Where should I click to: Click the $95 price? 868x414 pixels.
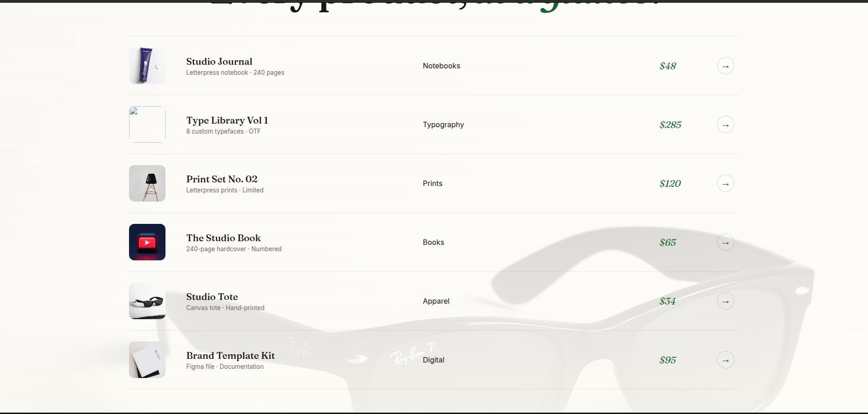[667, 360]
